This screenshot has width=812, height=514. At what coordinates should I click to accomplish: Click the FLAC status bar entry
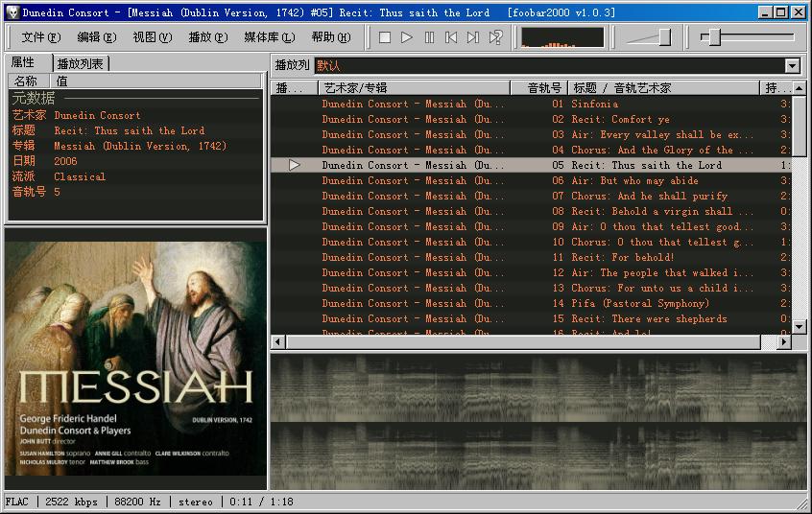17,502
